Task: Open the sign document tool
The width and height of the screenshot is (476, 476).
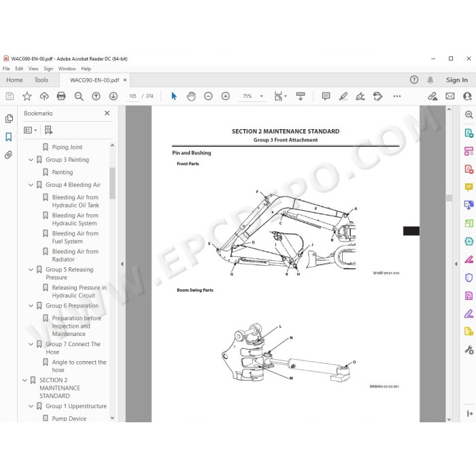Action: (x=360, y=97)
